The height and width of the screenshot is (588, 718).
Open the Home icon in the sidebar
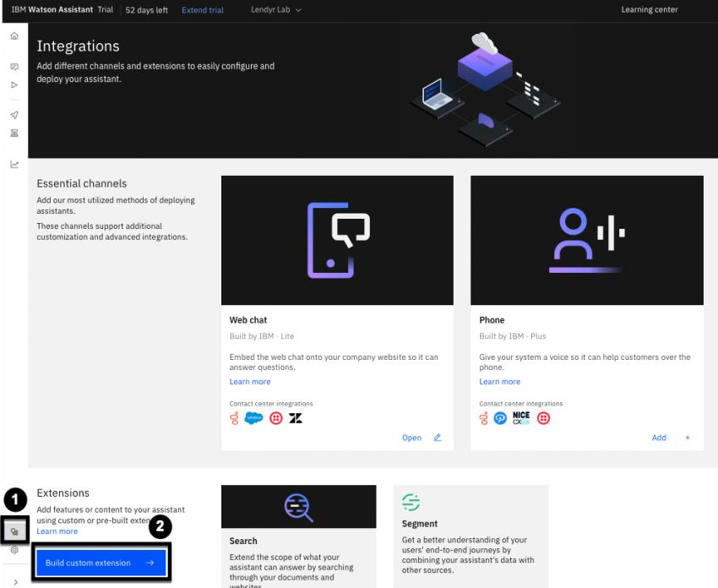point(14,35)
